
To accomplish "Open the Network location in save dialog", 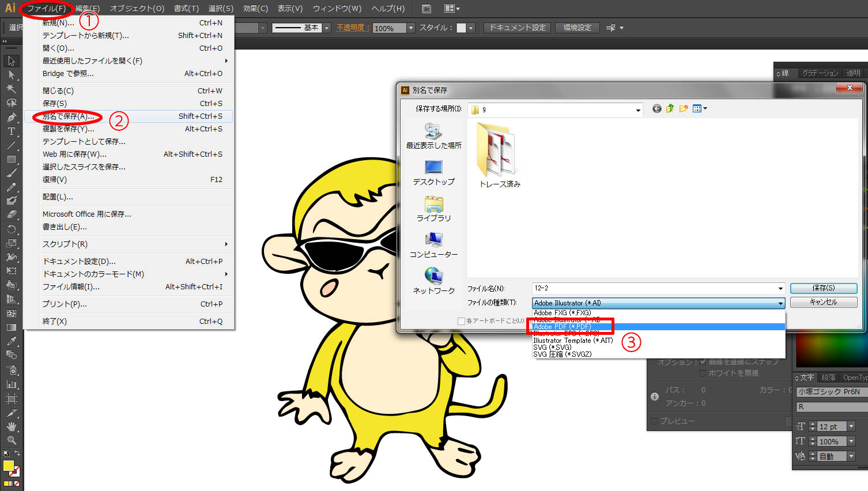I will point(433,281).
